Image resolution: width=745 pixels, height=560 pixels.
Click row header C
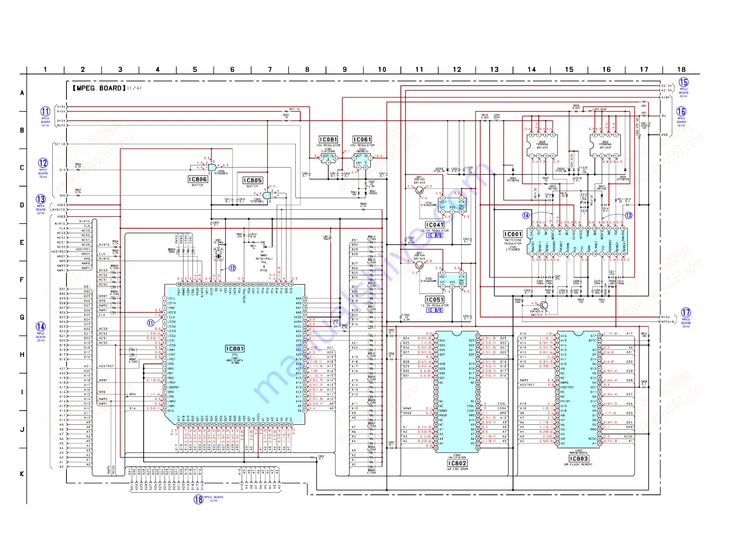click(x=22, y=168)
